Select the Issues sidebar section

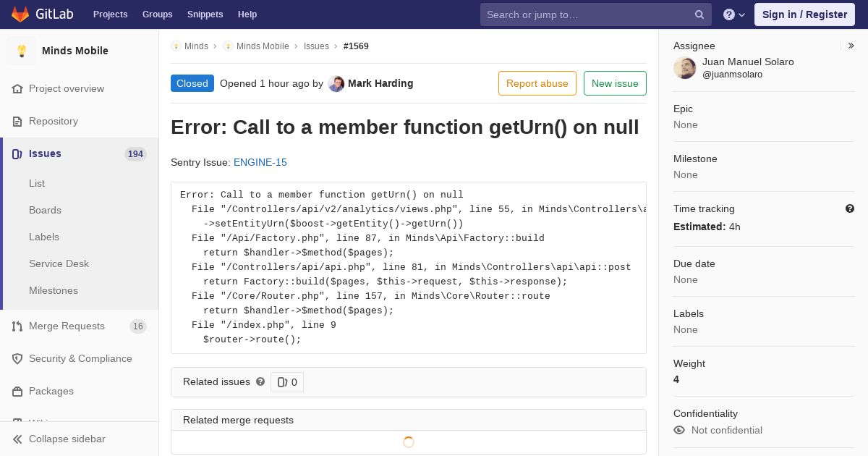point(80,153)
